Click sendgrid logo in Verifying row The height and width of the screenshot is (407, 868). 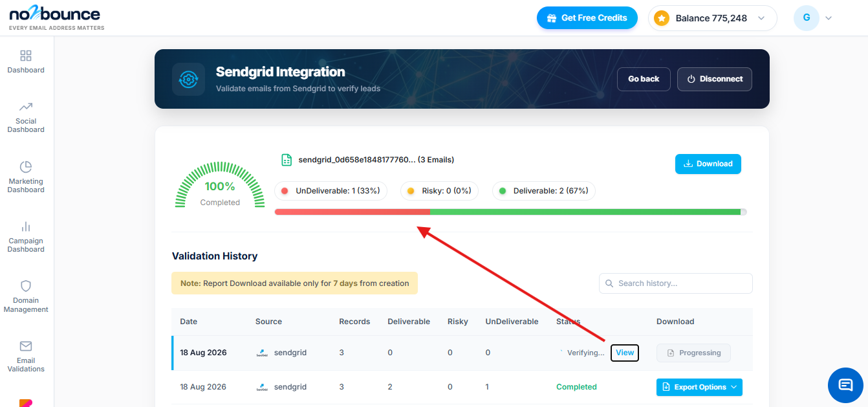pos(262,353)
